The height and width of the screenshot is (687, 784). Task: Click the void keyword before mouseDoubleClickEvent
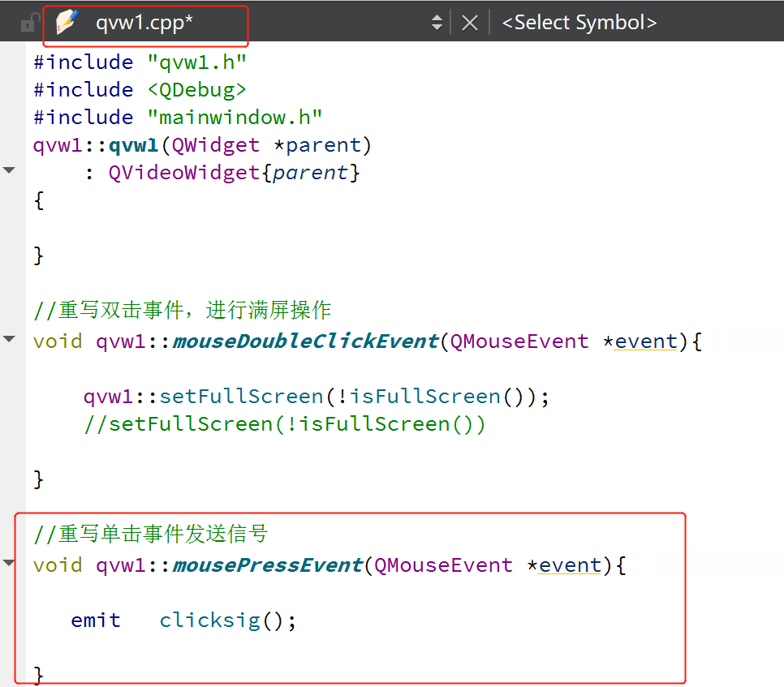coord(58,341)
